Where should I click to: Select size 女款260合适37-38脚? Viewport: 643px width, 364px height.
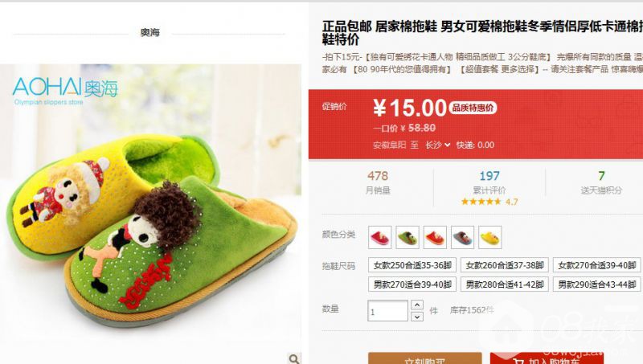coord(505,265)
